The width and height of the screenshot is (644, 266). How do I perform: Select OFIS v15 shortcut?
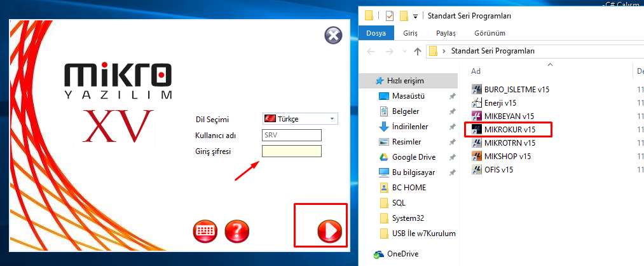tap(493, 169)
